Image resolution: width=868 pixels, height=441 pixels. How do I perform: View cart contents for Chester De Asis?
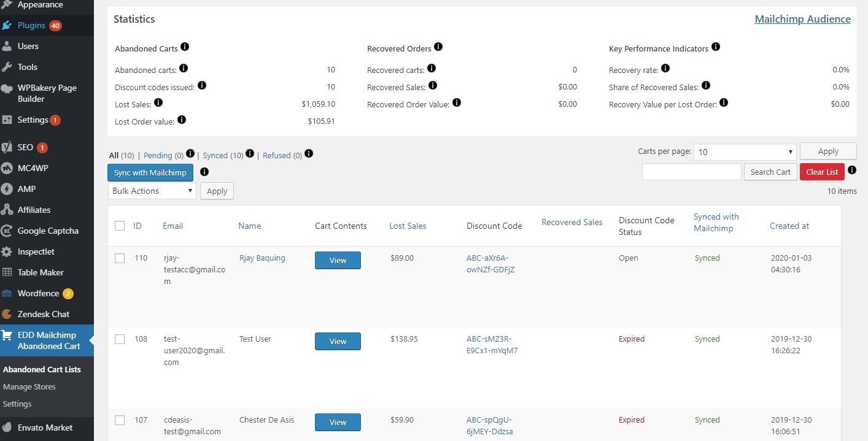point(338,423)
